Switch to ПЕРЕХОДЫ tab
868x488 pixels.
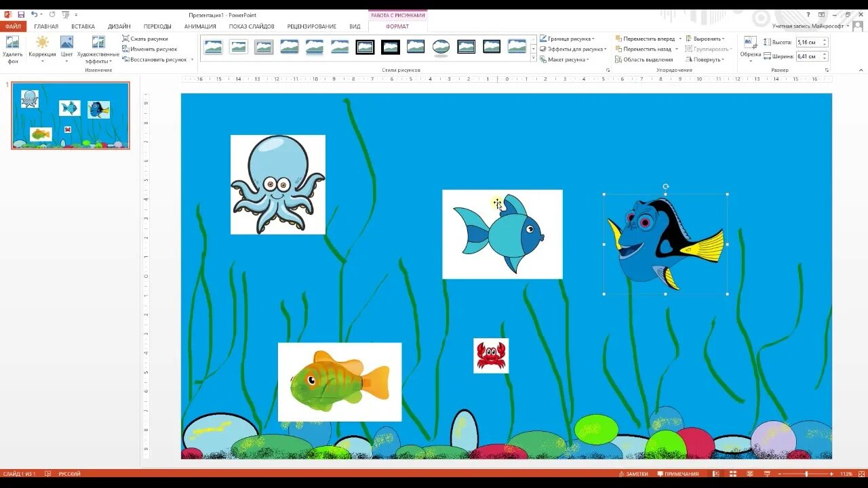[x=157, y=26]
